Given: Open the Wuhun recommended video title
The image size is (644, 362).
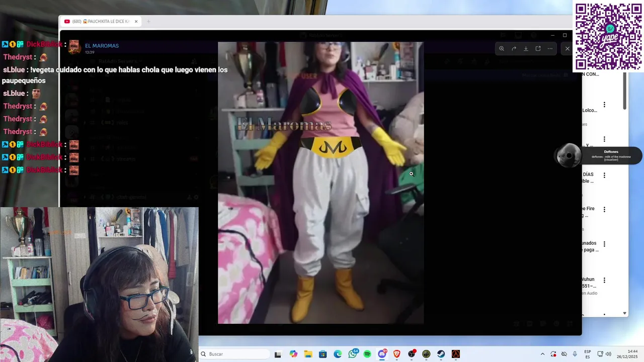Looking at the screenshot, I should [589, 283].
